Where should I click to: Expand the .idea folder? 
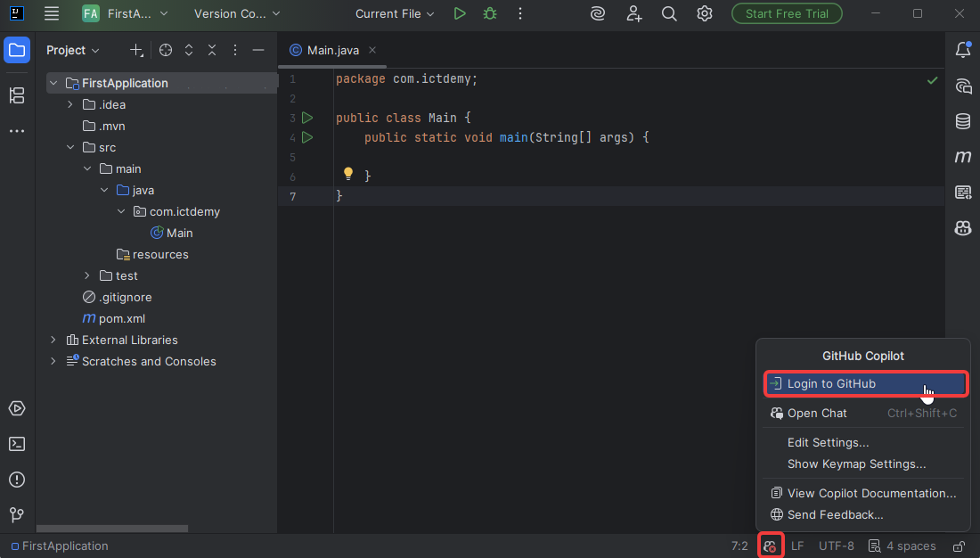click(x=70, y=104)
